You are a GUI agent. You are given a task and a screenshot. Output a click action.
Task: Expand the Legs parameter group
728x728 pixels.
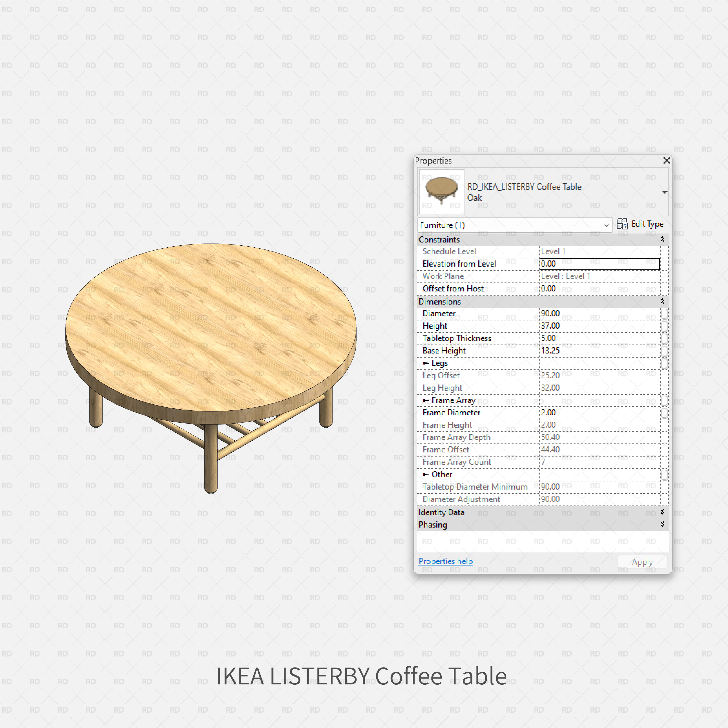pos(426,363)
